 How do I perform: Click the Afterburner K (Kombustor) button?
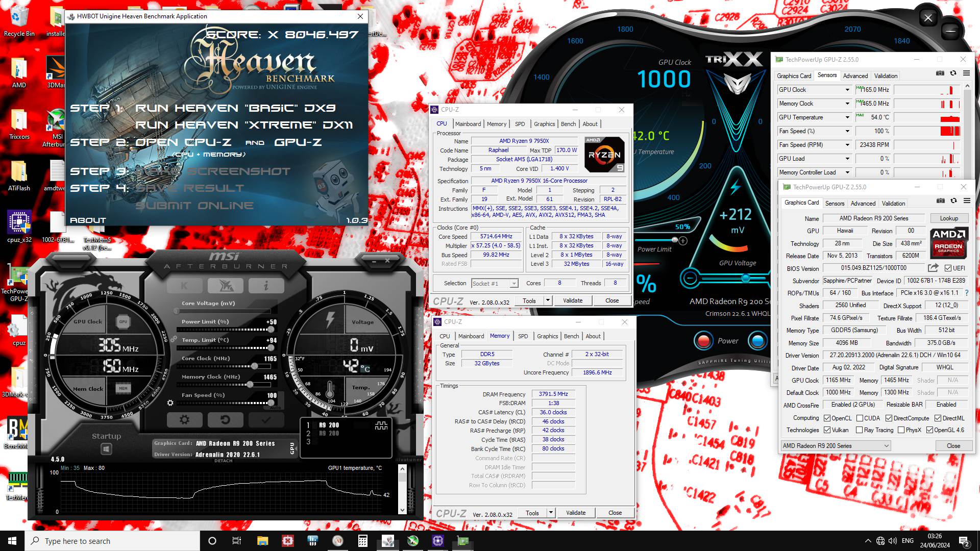click(184, 286)
